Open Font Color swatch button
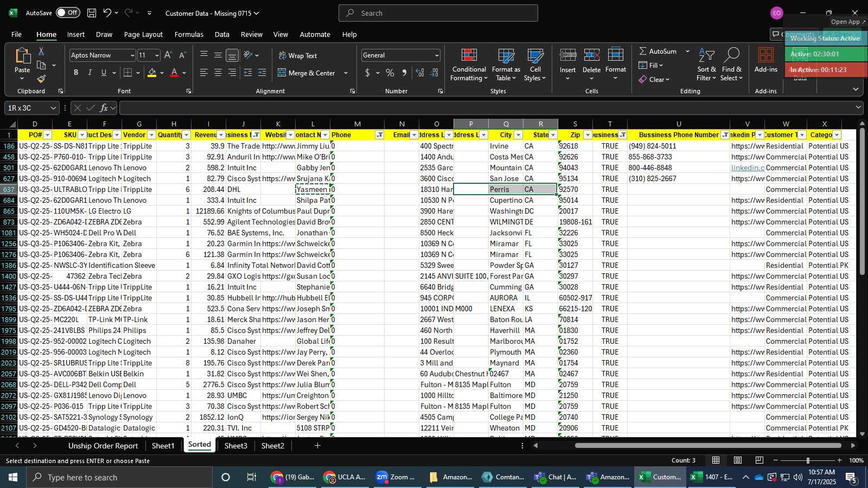The image size is (868, 488). 174,73
